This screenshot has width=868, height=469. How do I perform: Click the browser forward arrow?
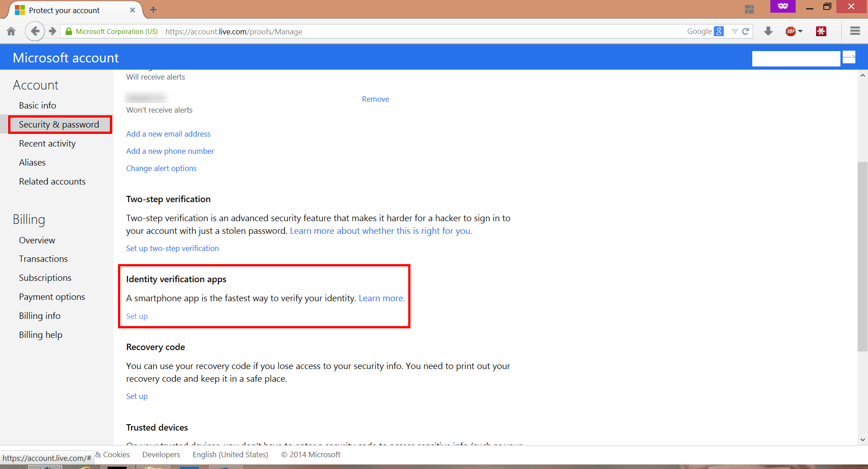pos(52,31)
